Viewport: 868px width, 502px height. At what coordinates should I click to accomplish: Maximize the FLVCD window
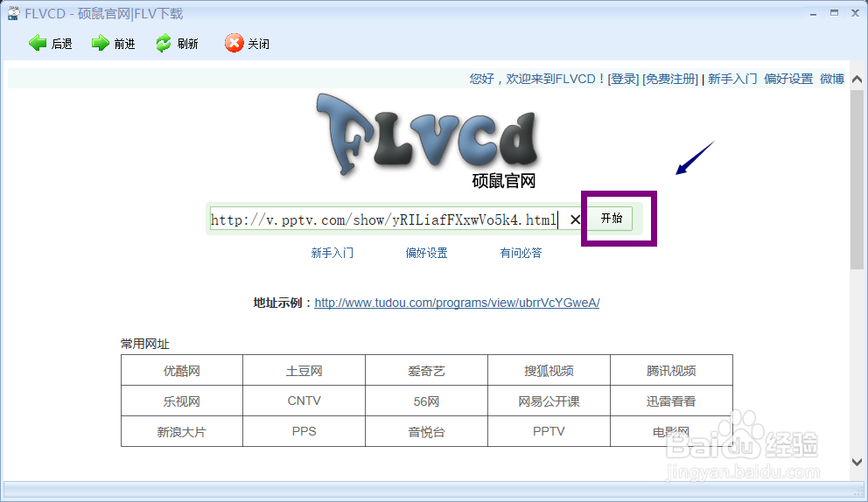point(834,13)
